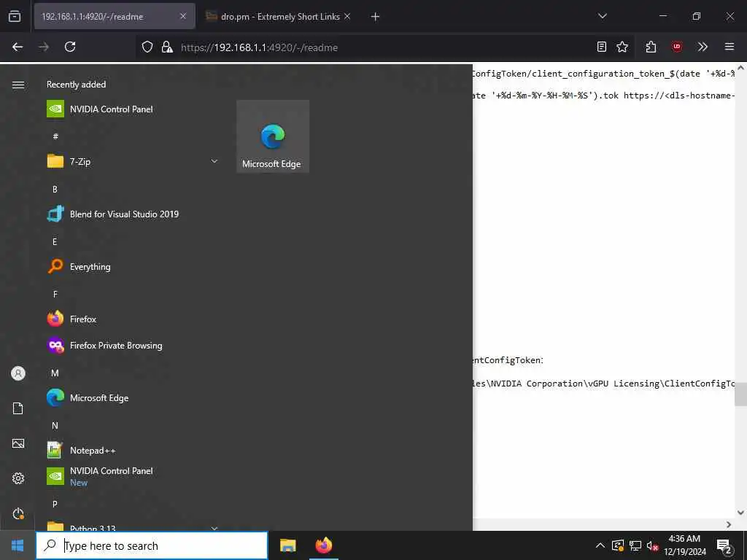Click the Windows Start button

click(x=18, y=545)
